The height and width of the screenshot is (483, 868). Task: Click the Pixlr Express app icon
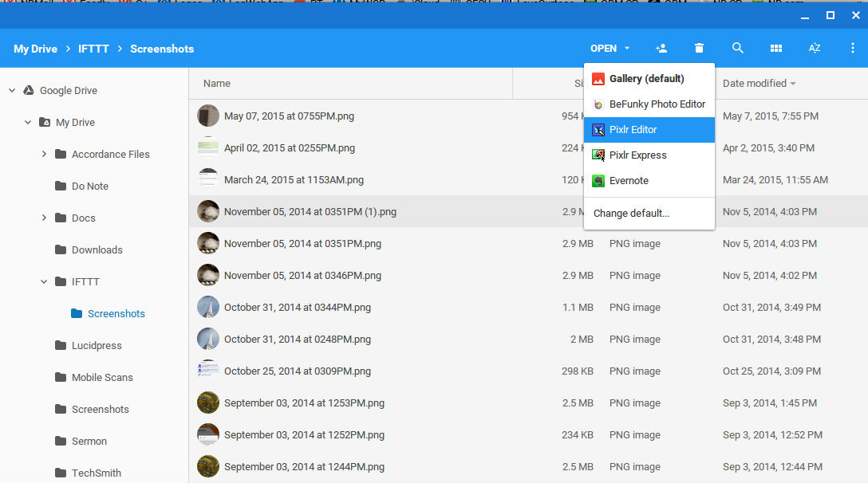(x=598, y=155)
